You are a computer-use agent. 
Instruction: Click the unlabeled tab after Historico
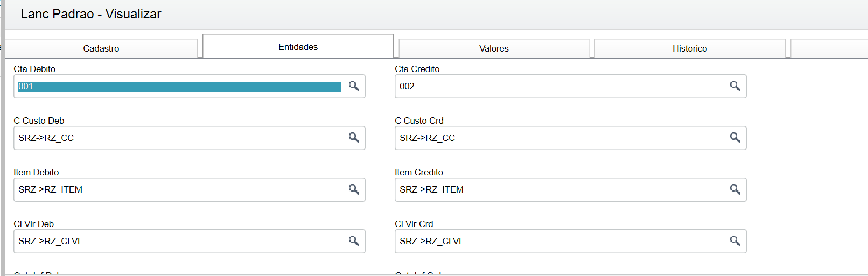tap(829, 48)
